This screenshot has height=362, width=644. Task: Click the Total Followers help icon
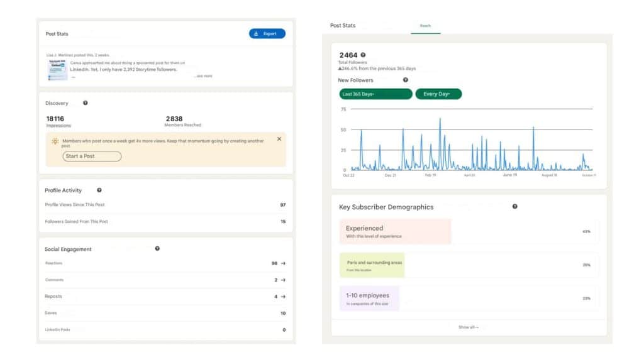point(363,55)
